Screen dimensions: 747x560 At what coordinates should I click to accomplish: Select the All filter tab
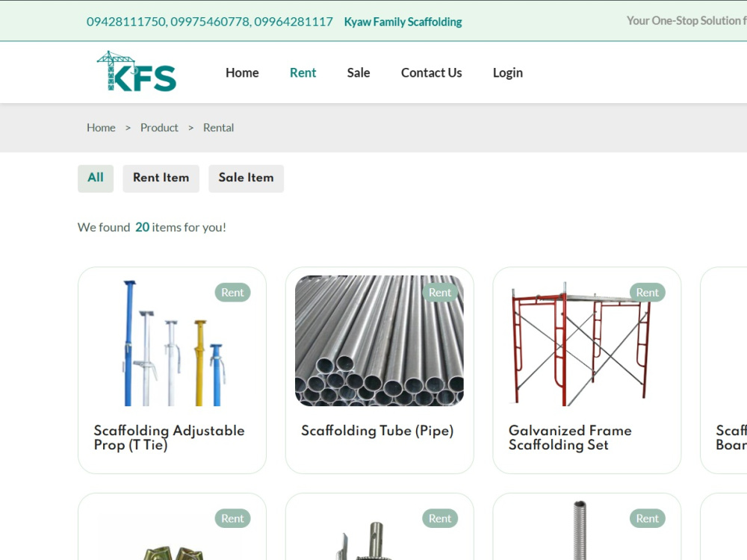tap(96, 178)
